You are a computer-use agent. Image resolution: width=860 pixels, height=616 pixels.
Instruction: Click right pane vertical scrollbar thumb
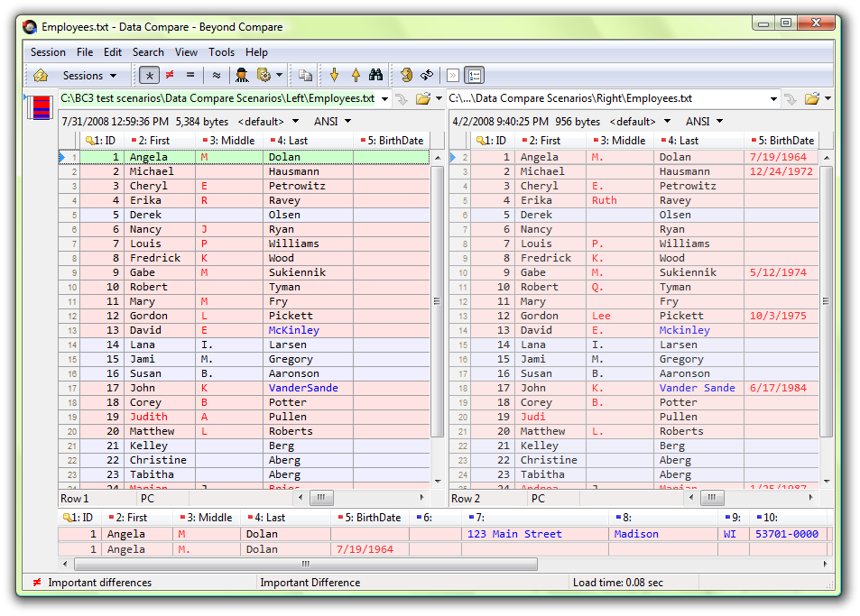[826, 301]
